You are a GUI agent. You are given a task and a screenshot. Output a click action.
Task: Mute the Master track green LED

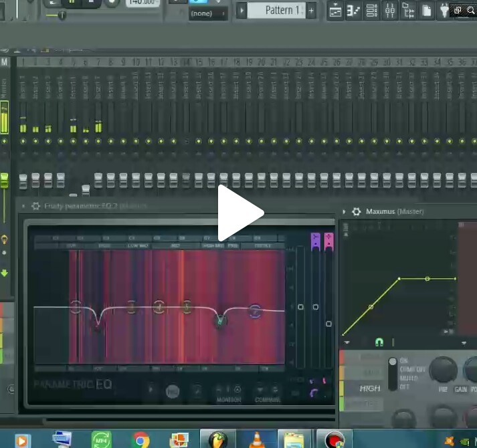(4, 141)
